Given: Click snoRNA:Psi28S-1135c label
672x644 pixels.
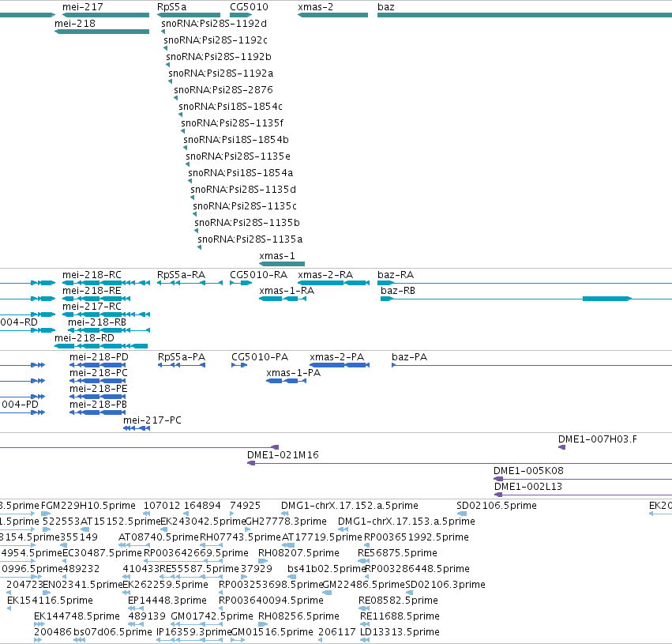Looking at the screenshot, I should point(245,206).
